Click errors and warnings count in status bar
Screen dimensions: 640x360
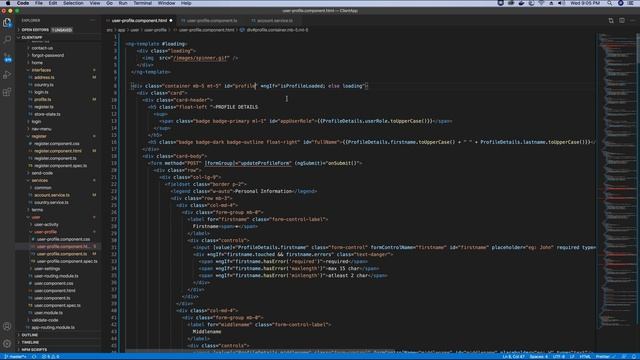[x=51, y=357]
